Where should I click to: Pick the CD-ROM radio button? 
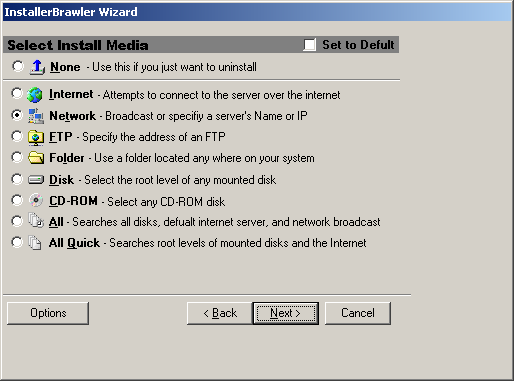point(17,200)
